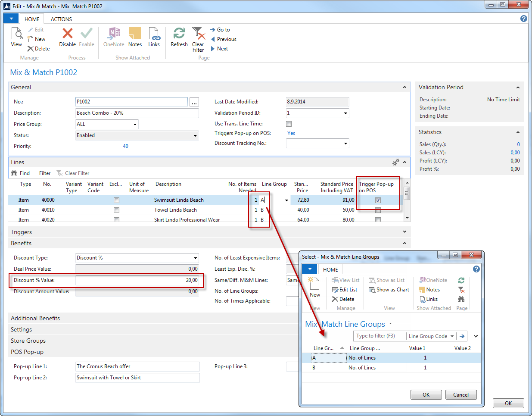
Task: Click the Notes icon in main ribbon
Action: (x=135, y=34)
